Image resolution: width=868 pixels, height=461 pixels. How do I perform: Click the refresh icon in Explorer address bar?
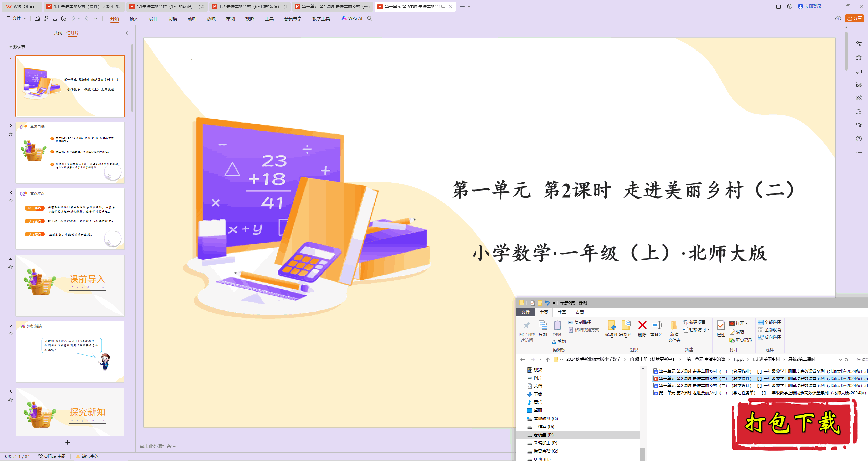tap(846, 360)
